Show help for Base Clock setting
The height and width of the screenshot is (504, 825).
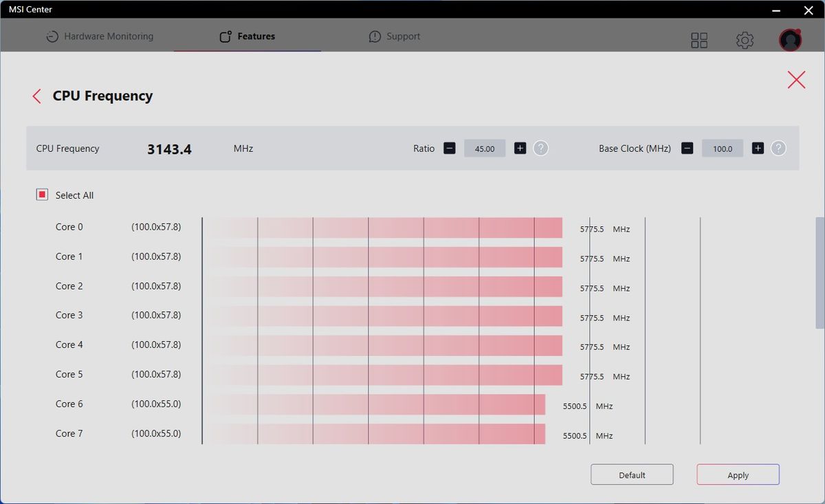(778, 148)
